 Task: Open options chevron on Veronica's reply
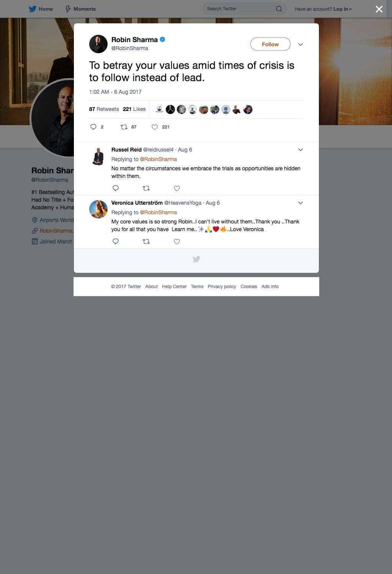coord(301,203)
